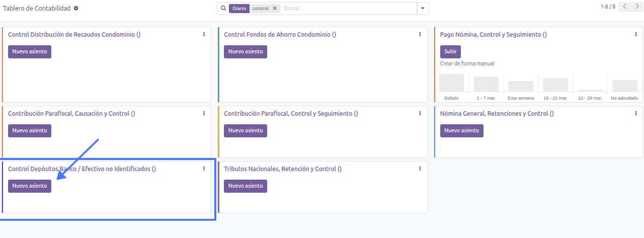Open kebab menu of Nómina General card
The image size is (644, 238).
pyautogui.click(x=636, y=113)
